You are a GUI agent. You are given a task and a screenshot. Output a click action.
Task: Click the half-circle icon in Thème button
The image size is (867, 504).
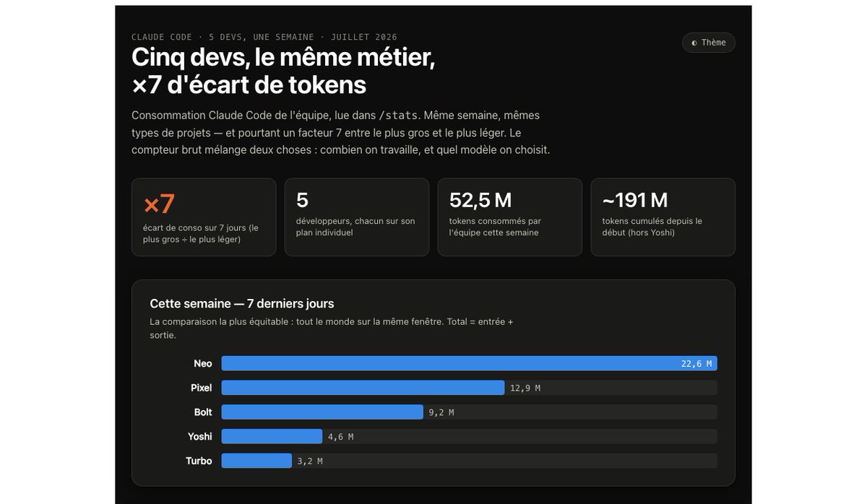point(694,43)
